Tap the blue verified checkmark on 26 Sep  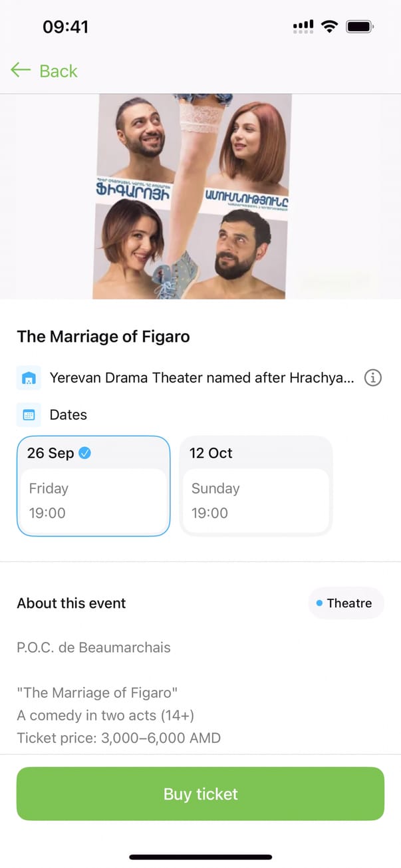85,453
